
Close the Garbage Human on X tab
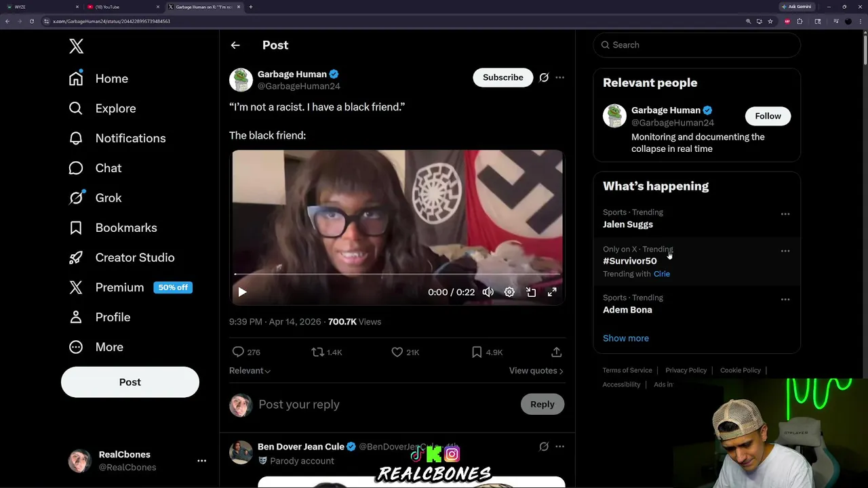coord(239,7)
